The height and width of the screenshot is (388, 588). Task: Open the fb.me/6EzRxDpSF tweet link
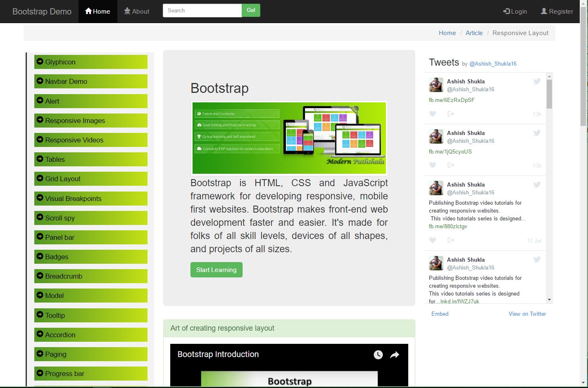pos(452,100)
